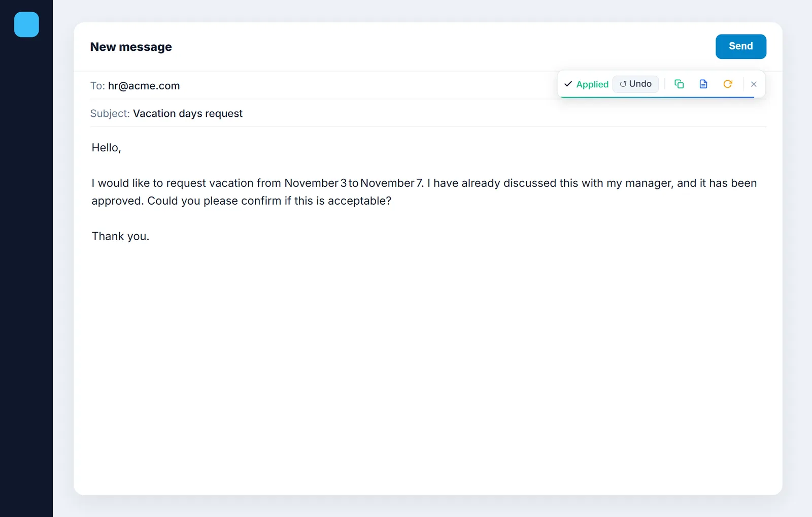812x517 pixels.
Task: Undo the applied suggestion
Action: tap(635, 84)
